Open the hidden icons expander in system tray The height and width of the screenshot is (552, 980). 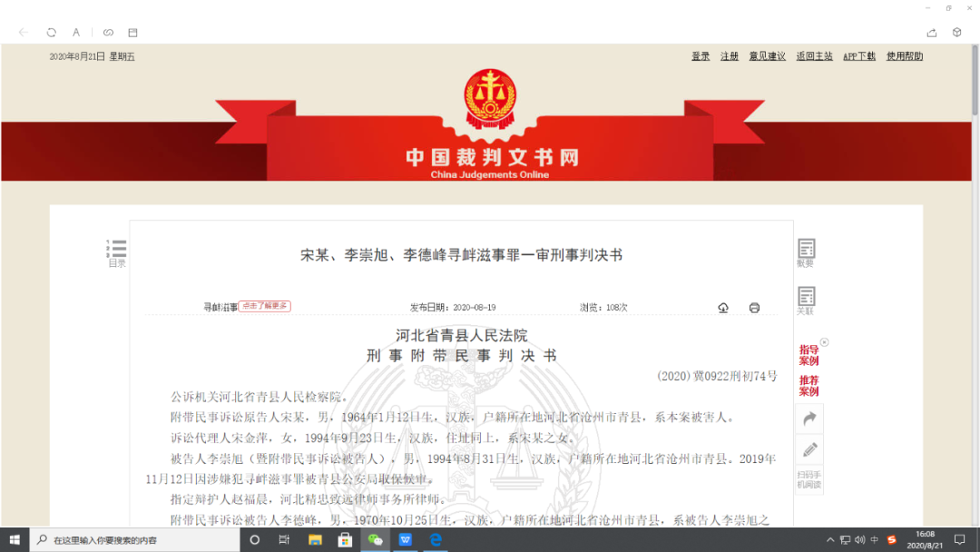pos(829,538)
